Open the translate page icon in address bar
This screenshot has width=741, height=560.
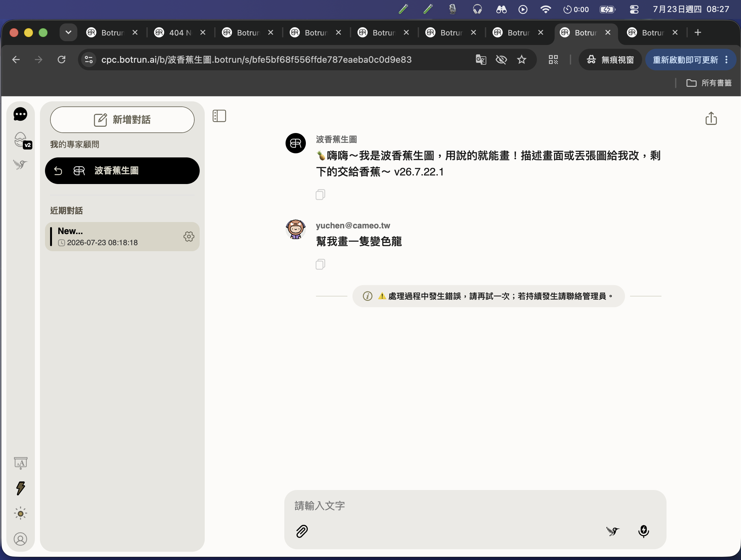coord(481,60)
